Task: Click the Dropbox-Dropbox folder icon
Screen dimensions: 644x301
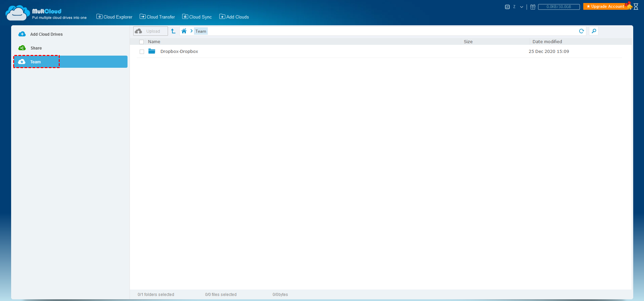Action: tap(152, 51)
